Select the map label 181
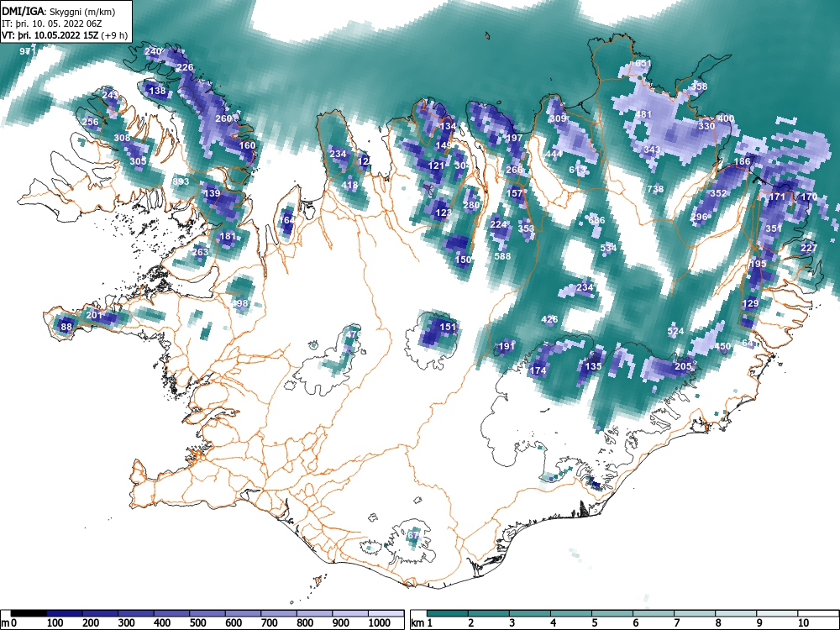The width and height of the screenshot is (840, 630). 228,236
